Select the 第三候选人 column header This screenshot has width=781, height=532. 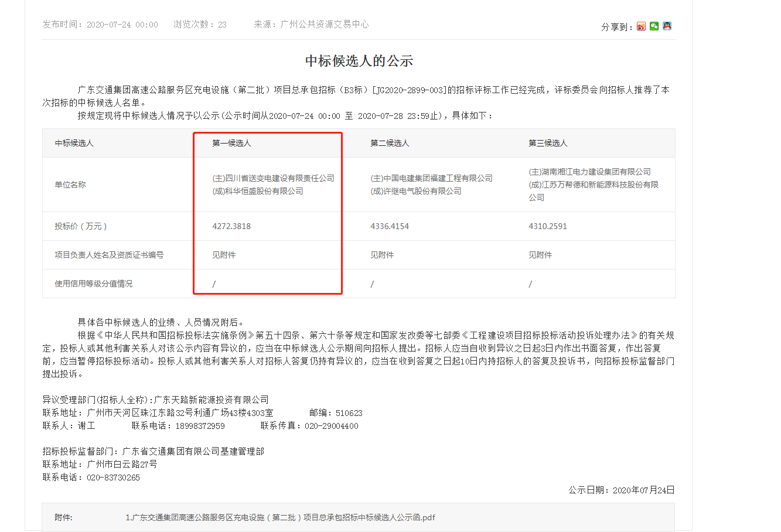(548, 142)
